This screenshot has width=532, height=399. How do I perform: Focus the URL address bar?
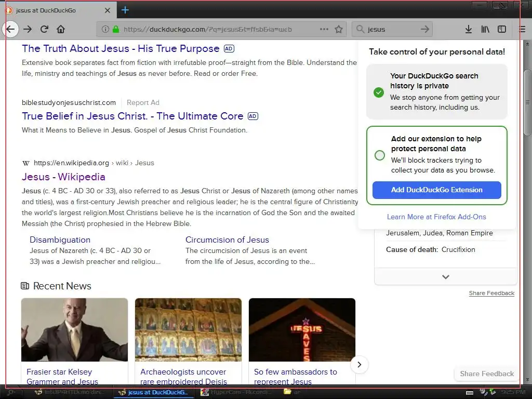[220, 29]
